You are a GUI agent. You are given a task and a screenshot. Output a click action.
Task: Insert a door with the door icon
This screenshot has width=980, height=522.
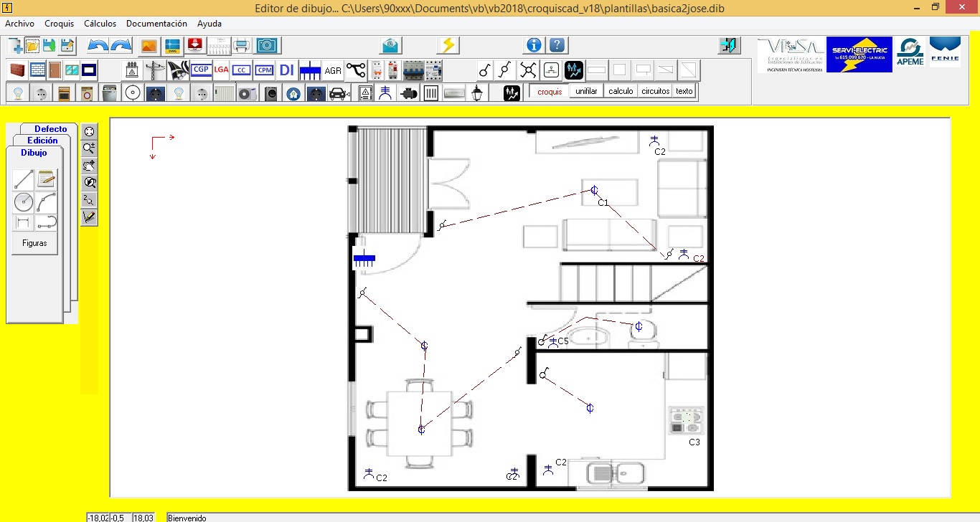(x=55, y=70)
